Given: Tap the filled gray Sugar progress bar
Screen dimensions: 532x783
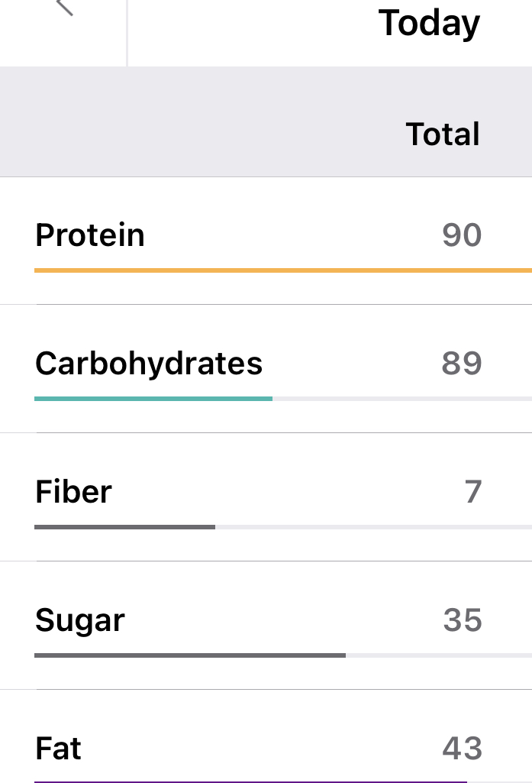Looking at the screenshot, I should pos(189,655).
